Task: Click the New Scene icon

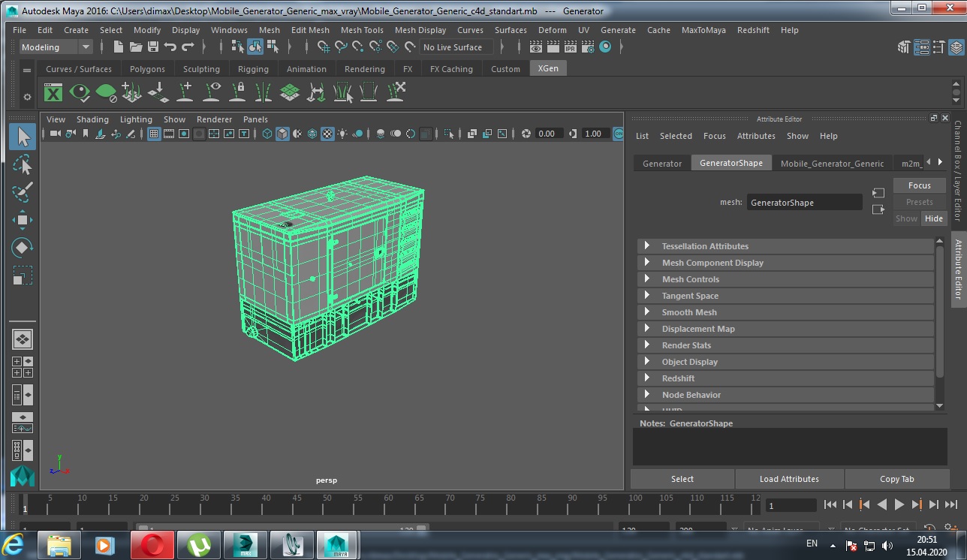Action: pyautogui.click(x=119, y=47)
